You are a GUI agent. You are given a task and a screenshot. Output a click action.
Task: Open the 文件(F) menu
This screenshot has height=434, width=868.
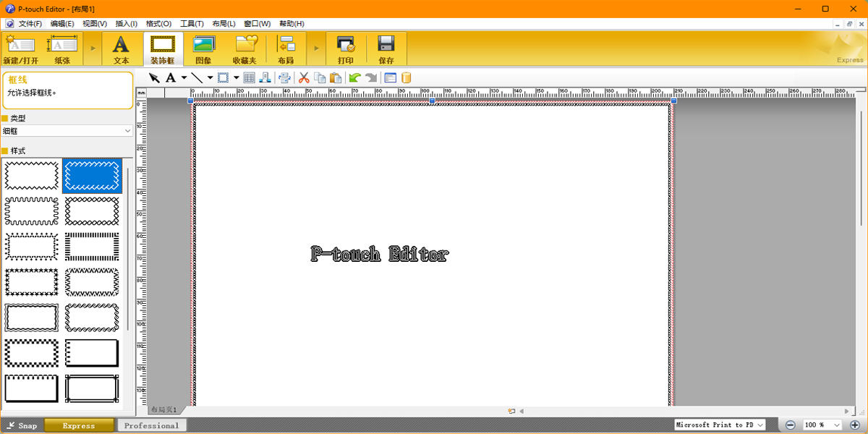pyautogui.click(x=30, y=24)
